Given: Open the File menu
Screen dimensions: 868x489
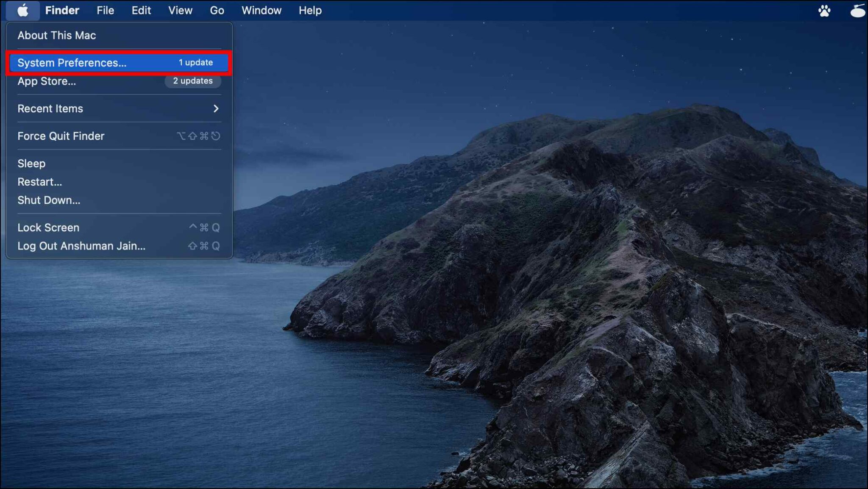Looking at the screenshot, I should [105, 10].
